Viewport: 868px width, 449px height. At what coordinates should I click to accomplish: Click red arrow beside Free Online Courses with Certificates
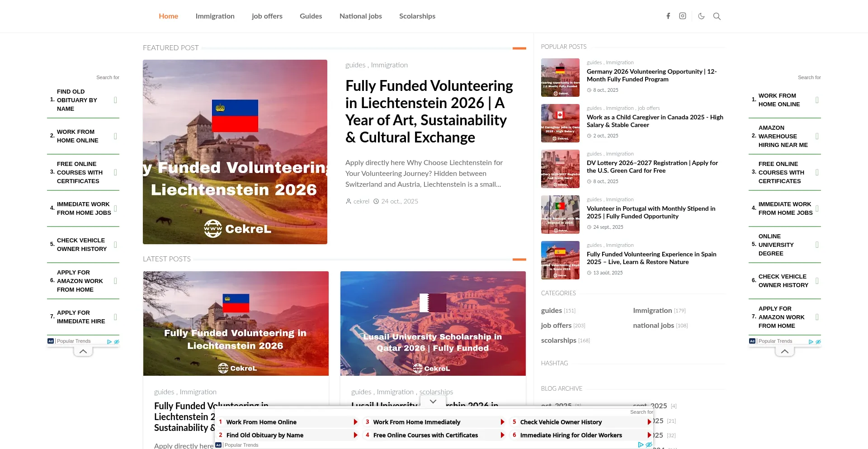click(x=503, y=435)
